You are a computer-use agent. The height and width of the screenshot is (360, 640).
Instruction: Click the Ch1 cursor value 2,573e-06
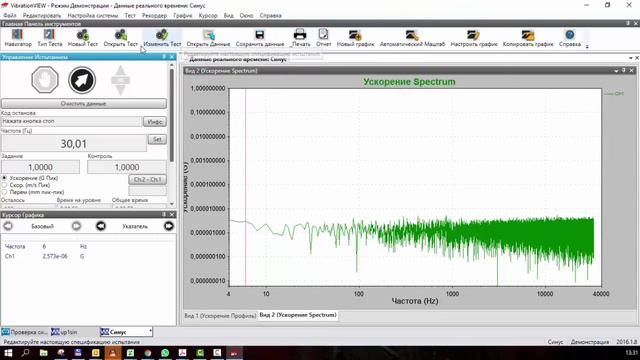55,256
